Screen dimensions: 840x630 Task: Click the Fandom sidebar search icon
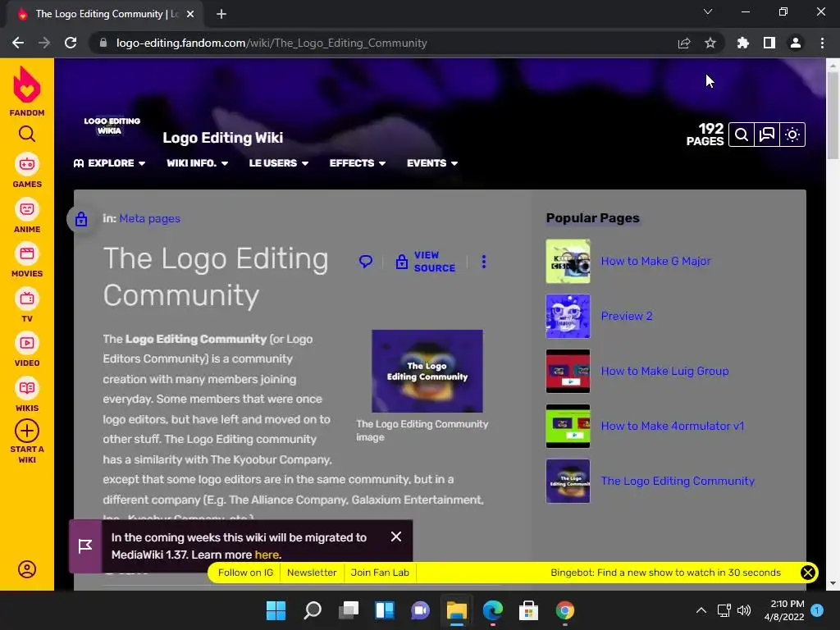(x=27, y=134)
